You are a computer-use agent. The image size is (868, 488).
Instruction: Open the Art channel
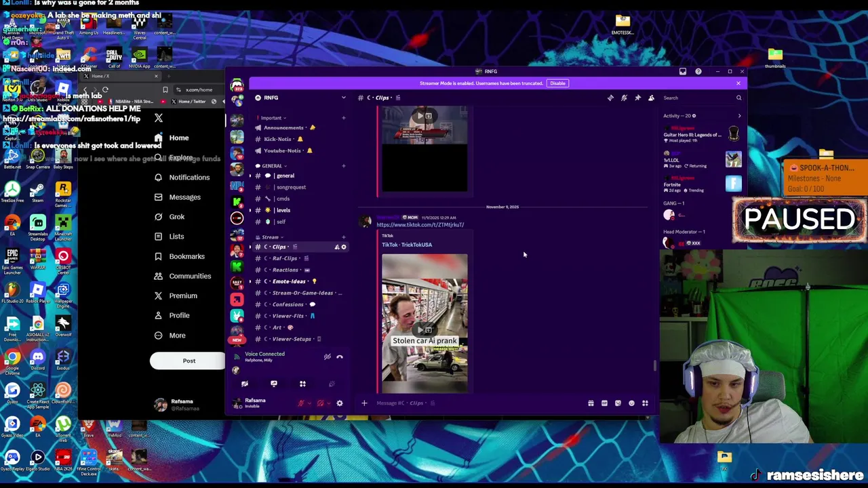300,327
